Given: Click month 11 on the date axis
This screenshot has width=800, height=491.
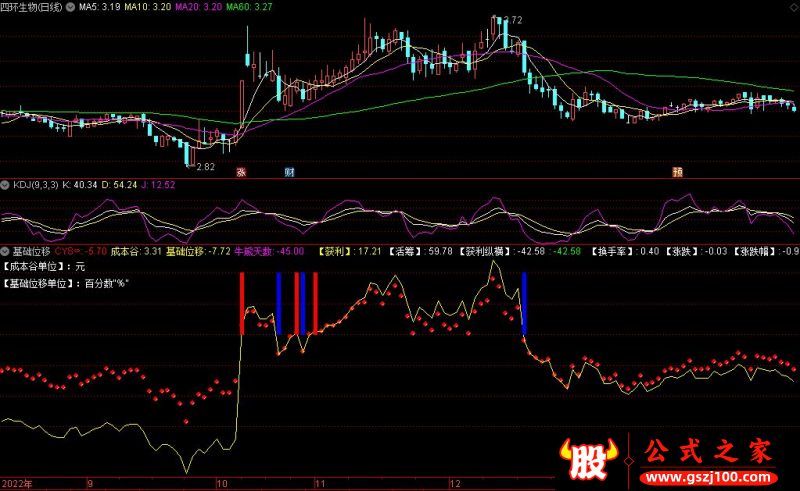Looking at the screenshot, I should (319, 483).
